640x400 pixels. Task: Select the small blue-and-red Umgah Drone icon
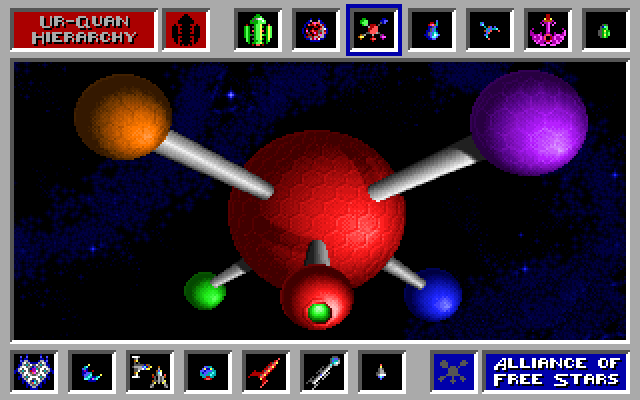(432, 30)
